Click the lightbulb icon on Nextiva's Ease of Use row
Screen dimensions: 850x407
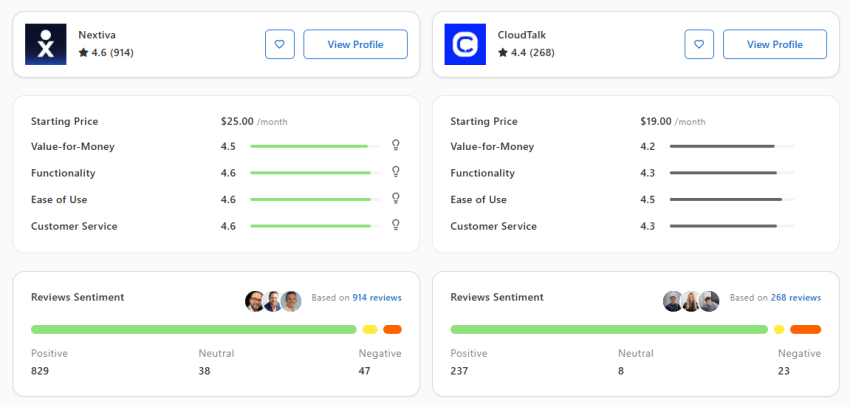pyautogui.click(x=396, y=198)
